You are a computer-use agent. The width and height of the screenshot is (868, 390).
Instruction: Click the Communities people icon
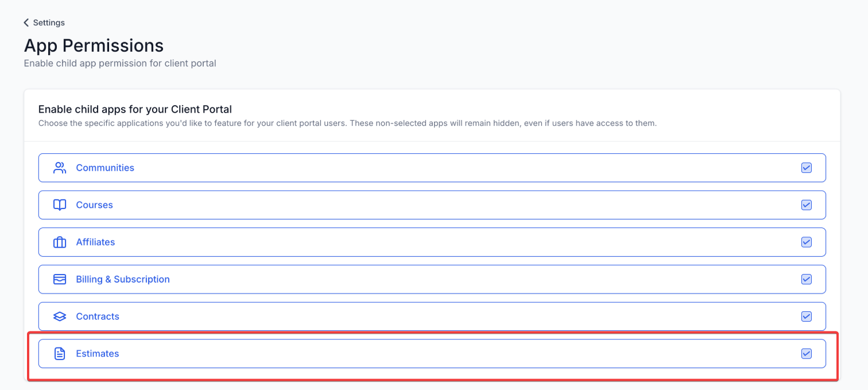[60, 168]
